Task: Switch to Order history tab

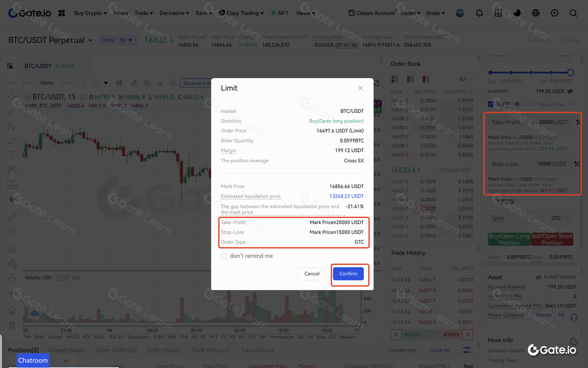Action: 164,350
